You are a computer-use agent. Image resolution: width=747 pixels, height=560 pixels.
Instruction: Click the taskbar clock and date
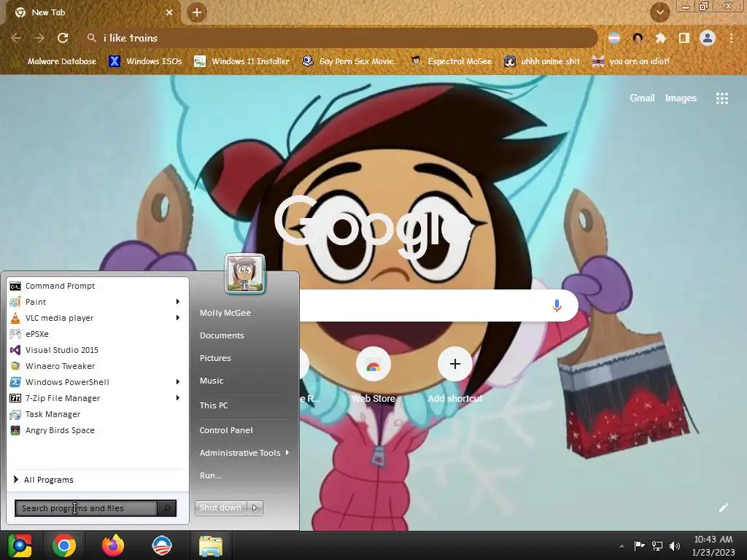tap(713, 545)
